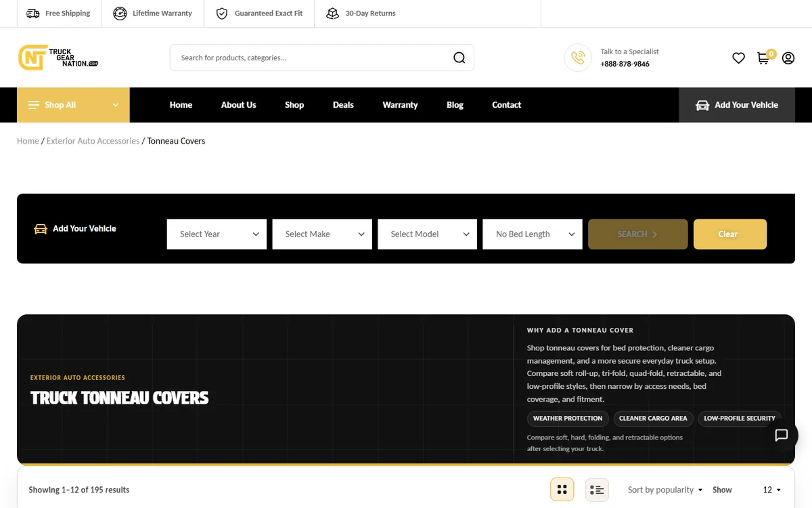Click the CLEANER CARGO AREA tag
Viewport: 812px width, 508px height.
pyautogui.click(x=653, y=419)
